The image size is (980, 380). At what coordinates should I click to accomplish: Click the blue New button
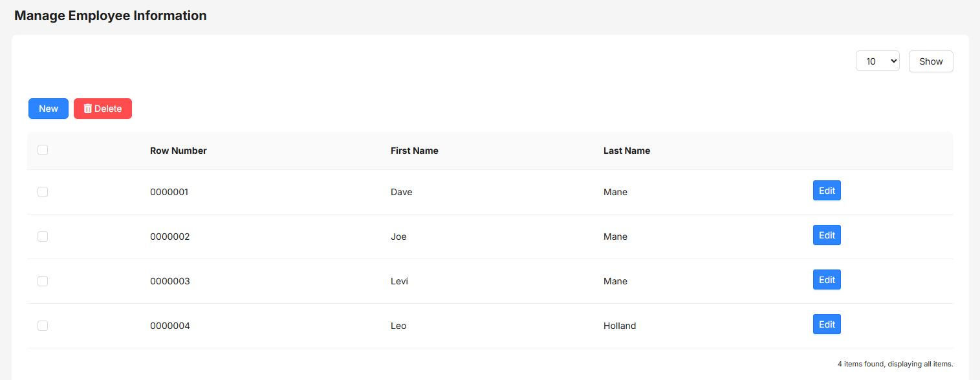pos(49,109)
